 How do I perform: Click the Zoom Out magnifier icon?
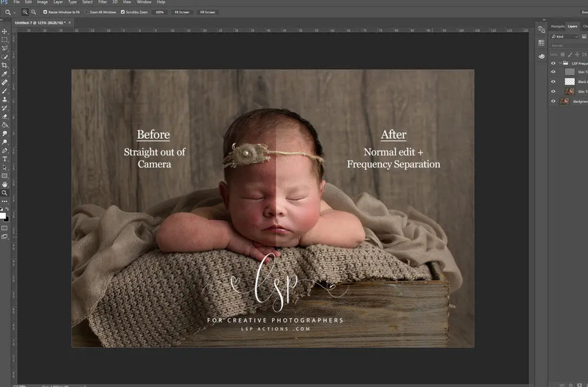pyautogui.click(x=33, y=11)
